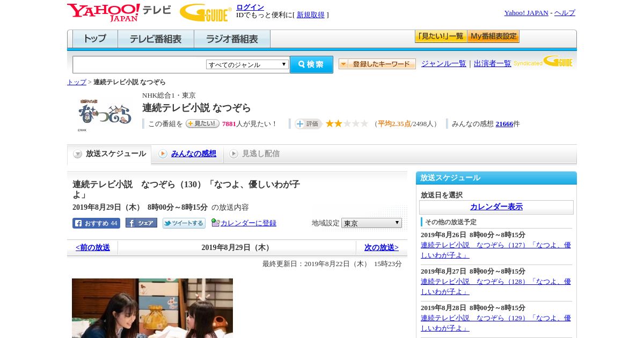This screenshot has width=644, height=338.
Task: Open the トップ navigation tab
Action: point(95,39)
